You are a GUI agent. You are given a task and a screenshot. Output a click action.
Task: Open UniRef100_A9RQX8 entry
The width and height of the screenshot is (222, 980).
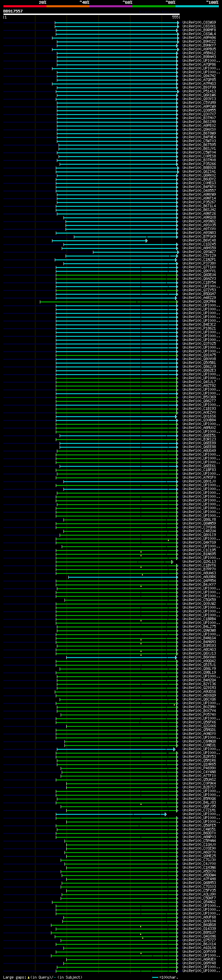point(199,218)
